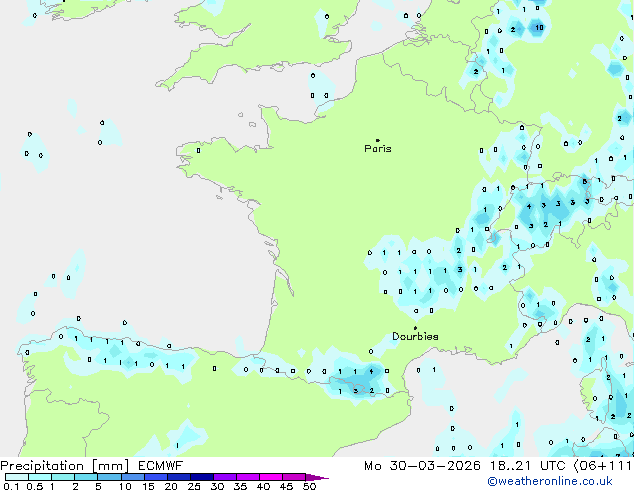The height and width of the screenshot is (490, 634).
Task: Select the Paris location marker dot
Action: click(x=378, y=140)
